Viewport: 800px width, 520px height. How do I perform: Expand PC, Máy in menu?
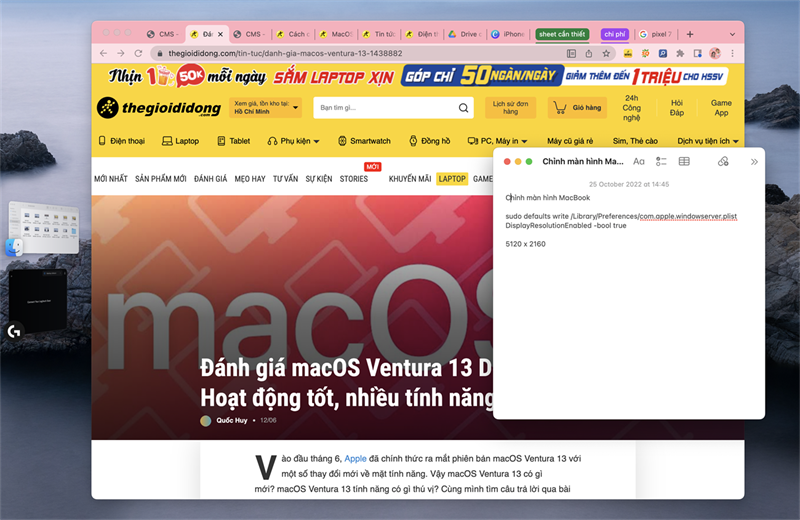[x=497, y=141]
